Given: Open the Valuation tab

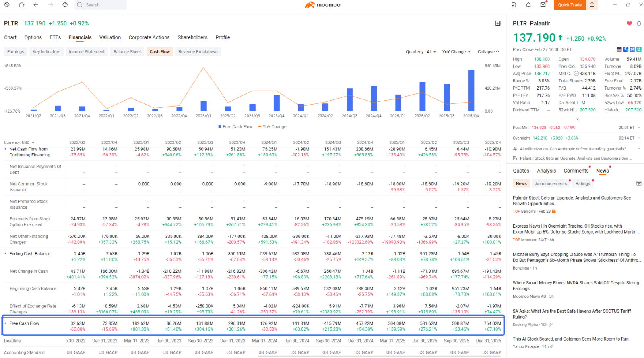Looking at the screenshot, I should (110, 37).
